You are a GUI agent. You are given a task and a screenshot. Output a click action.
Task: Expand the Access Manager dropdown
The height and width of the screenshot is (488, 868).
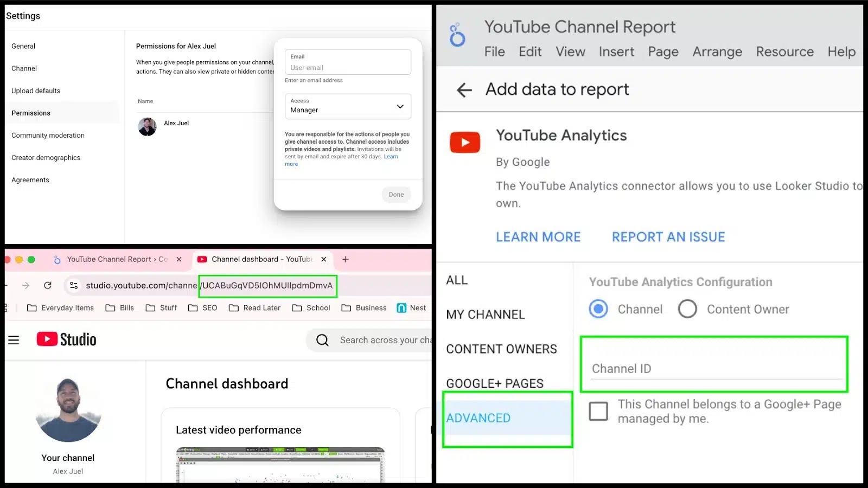point(348,106)
